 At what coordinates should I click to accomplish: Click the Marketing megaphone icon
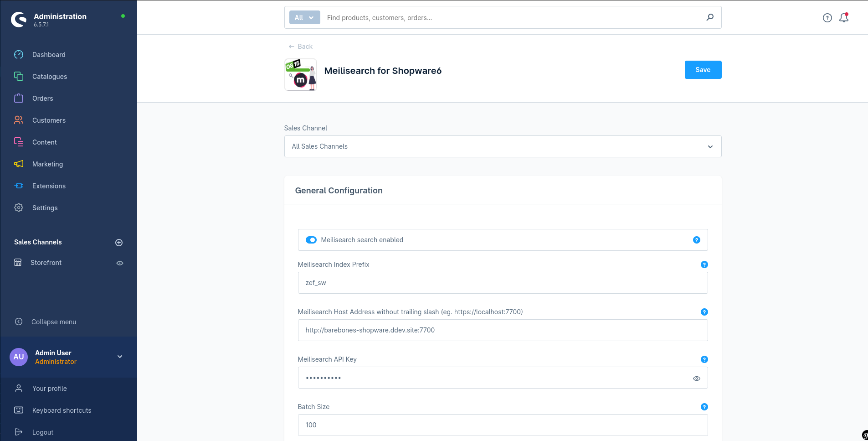[19, 164]
